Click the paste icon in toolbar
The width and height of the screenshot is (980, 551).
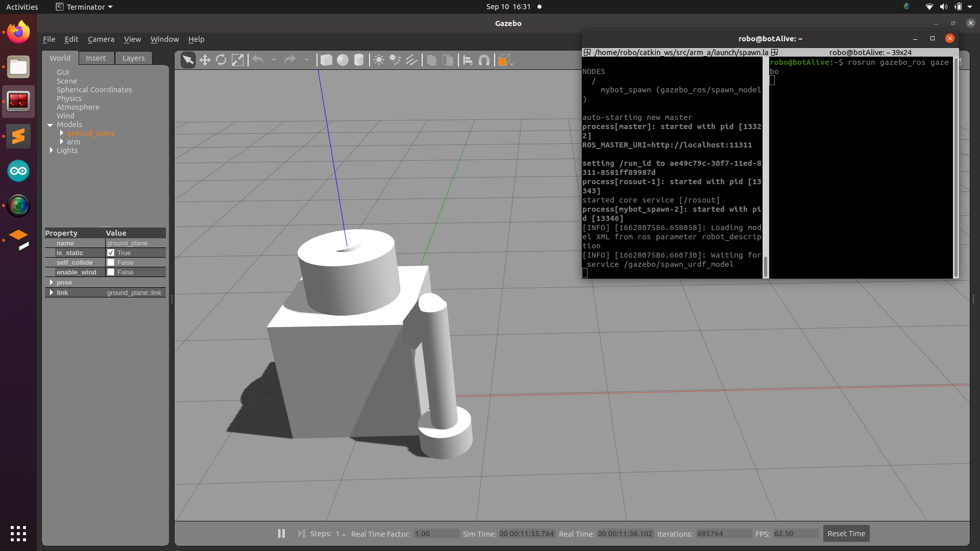[448, 60]
